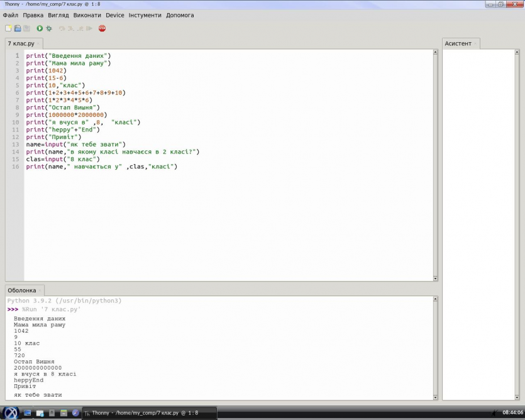Open the Допомога menu
Screen dimensions: 525x420
[x=180, y=15]
